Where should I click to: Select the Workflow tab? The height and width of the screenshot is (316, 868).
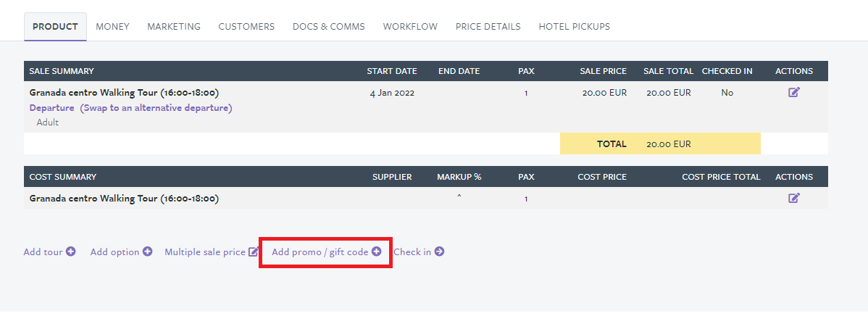[x=410, y=27]
